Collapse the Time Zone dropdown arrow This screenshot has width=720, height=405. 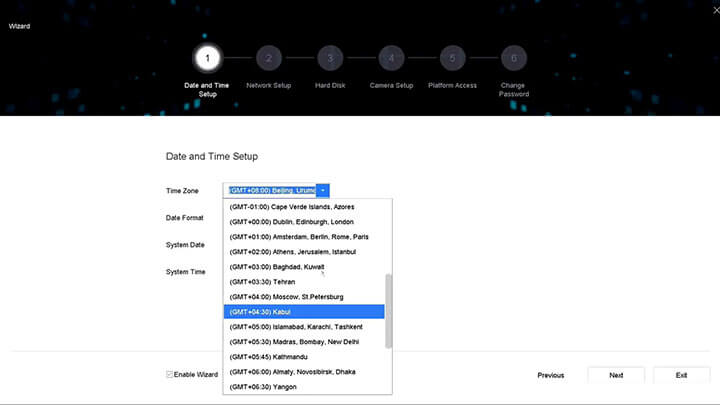(324, 189)
